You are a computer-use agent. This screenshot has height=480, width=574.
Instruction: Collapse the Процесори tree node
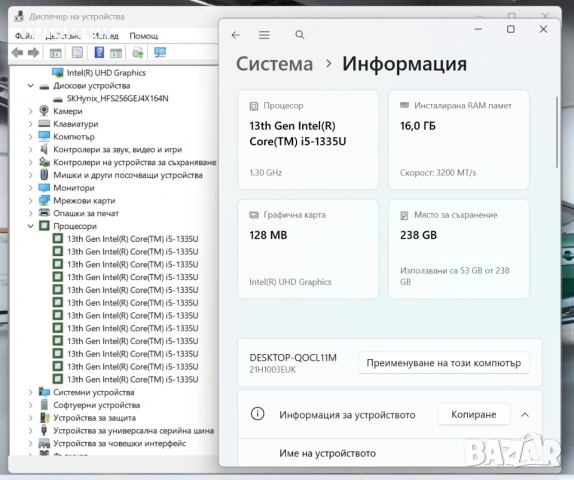tap(31, 226)
